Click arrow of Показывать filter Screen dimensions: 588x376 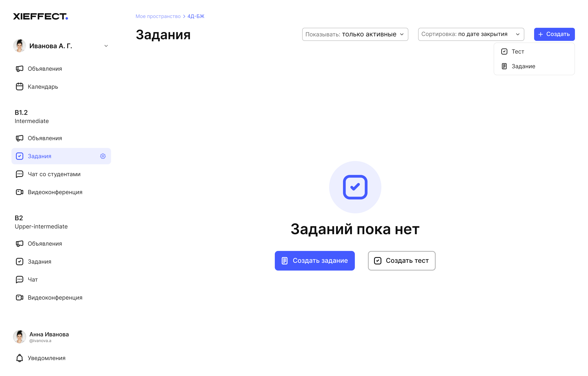coord(402,34)
